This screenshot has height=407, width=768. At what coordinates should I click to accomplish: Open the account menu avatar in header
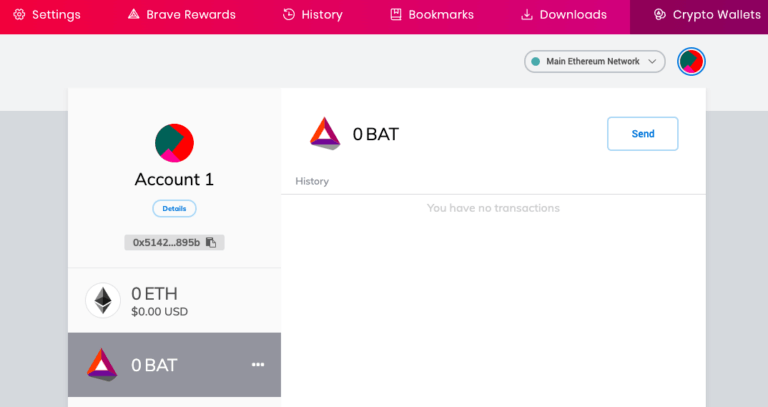click(691, 61)
